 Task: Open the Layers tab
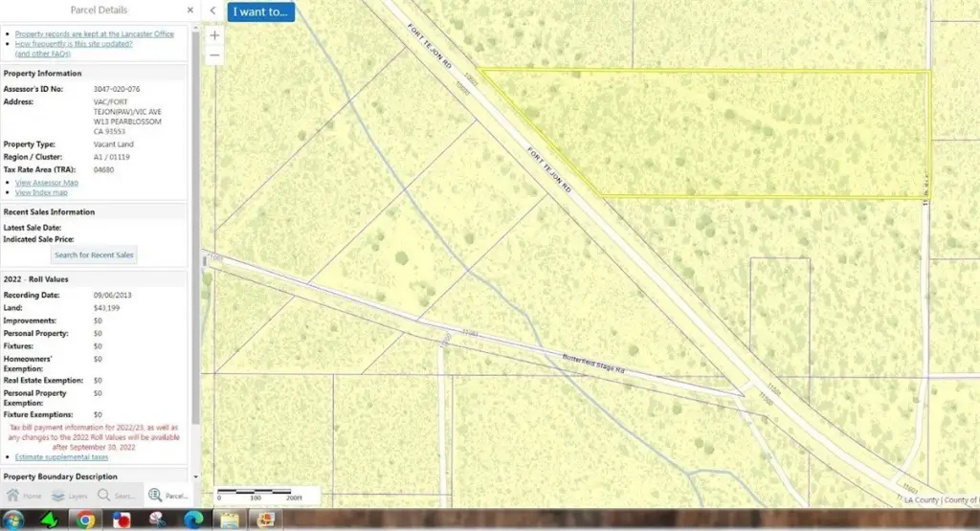70,496
